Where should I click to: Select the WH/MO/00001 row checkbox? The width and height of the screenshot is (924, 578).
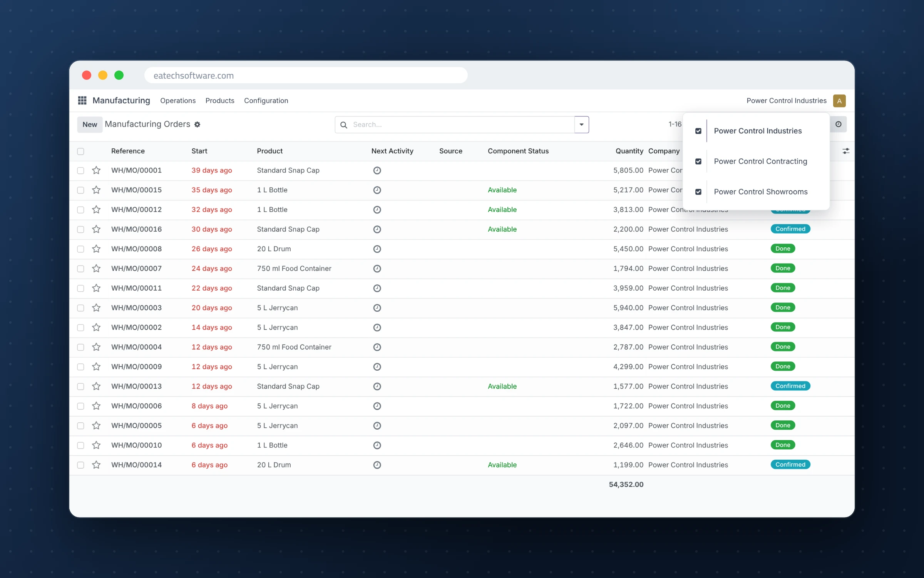click(x=80, y=171)
